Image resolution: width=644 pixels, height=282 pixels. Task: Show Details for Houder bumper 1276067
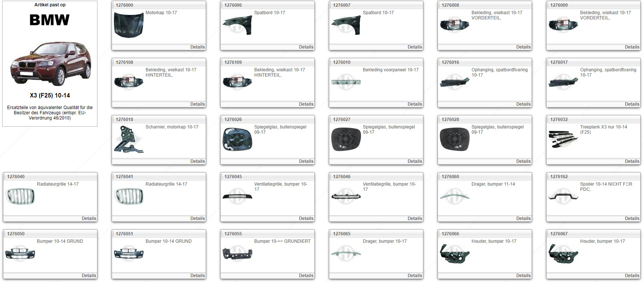pos(632,276)
